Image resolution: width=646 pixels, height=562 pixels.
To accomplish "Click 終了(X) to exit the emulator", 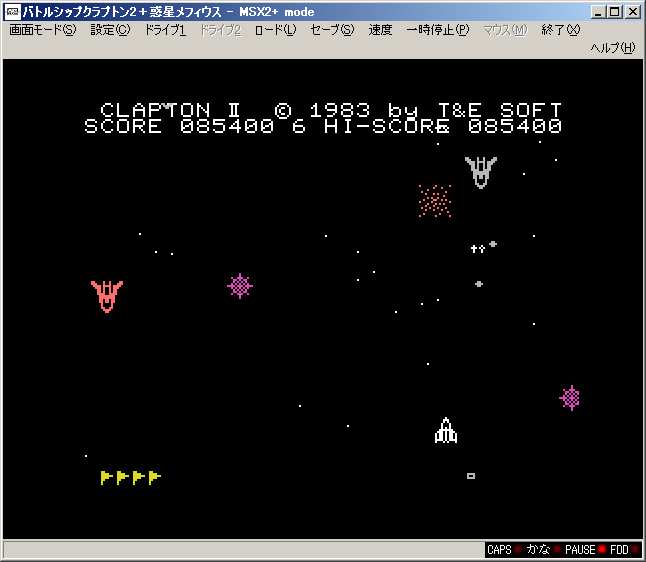I will (x=560, y=30).
